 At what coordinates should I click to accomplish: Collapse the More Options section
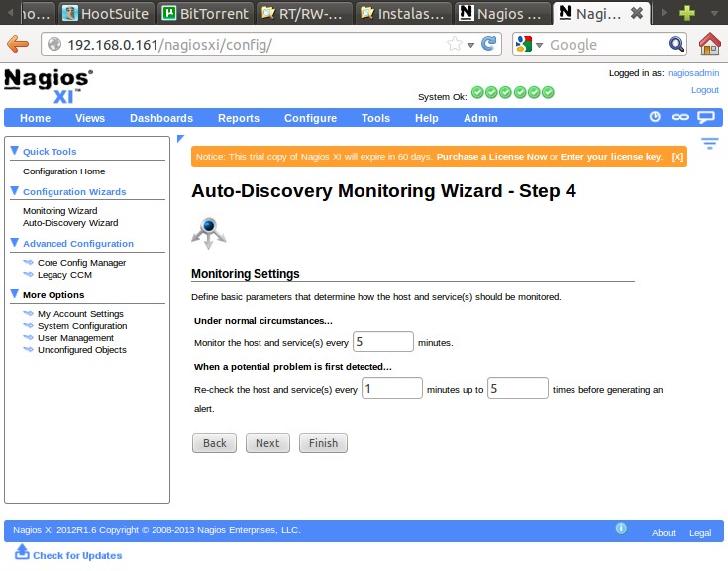tap(15, 294)
